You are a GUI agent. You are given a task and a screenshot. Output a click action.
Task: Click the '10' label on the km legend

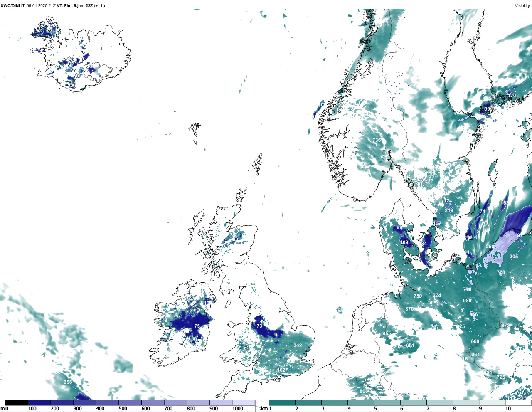point(508,409)
